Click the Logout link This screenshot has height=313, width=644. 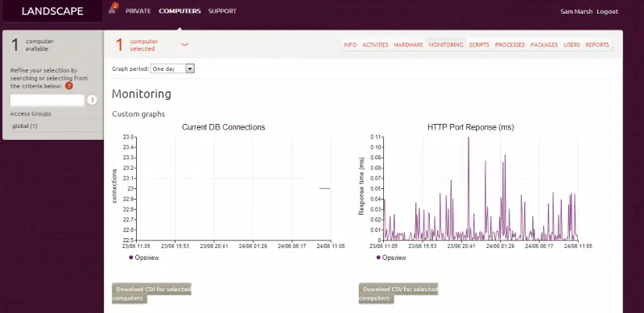[x=607, y=11]
